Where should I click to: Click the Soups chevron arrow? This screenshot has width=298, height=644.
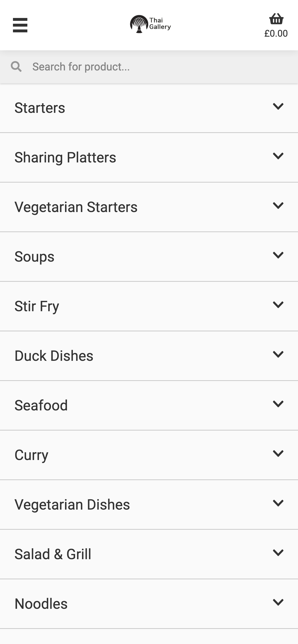click(278, 255)
